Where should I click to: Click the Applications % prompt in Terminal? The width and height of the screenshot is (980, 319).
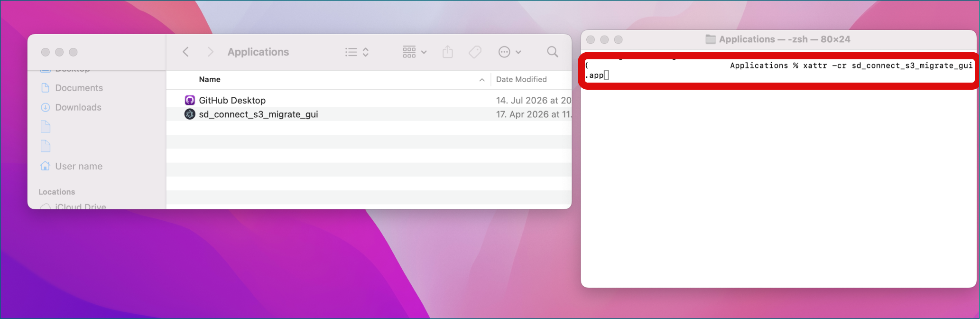point(764,66)
